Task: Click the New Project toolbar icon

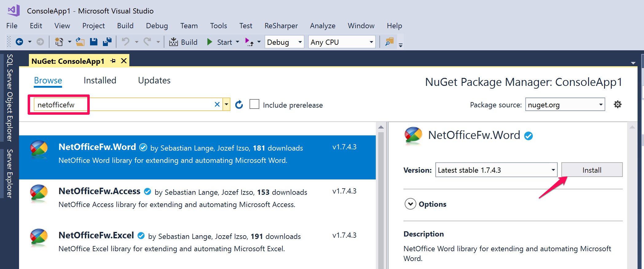Action: [x=59, y=42]
